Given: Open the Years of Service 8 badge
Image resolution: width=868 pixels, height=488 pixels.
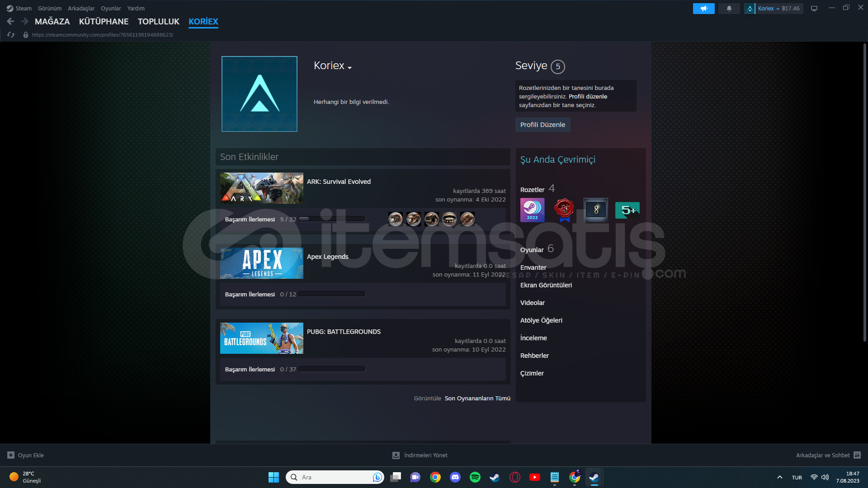Looking at the screenshot, I should pos(596,210).
